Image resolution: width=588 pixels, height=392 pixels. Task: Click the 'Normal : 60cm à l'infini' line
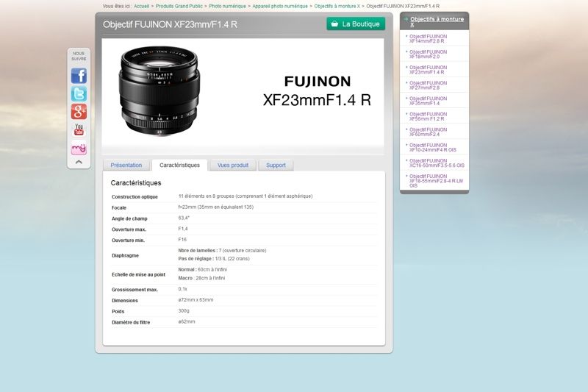(x=203, y=269)
